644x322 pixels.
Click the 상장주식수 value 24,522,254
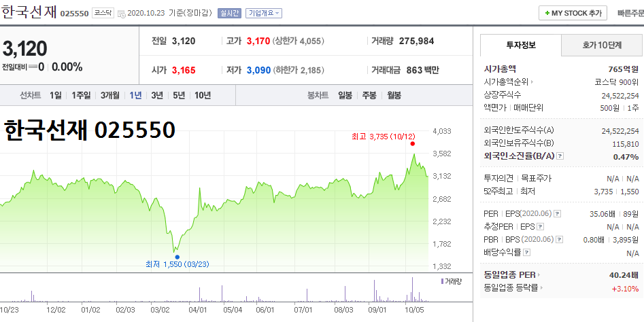click(x=620, y=96)
